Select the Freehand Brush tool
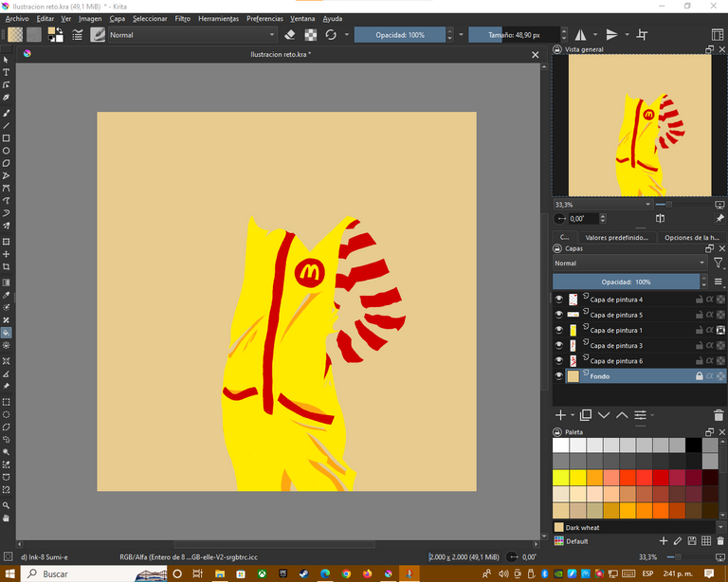Screen dimensions: 728x582 pyautogui.click(x=6, y=113)
